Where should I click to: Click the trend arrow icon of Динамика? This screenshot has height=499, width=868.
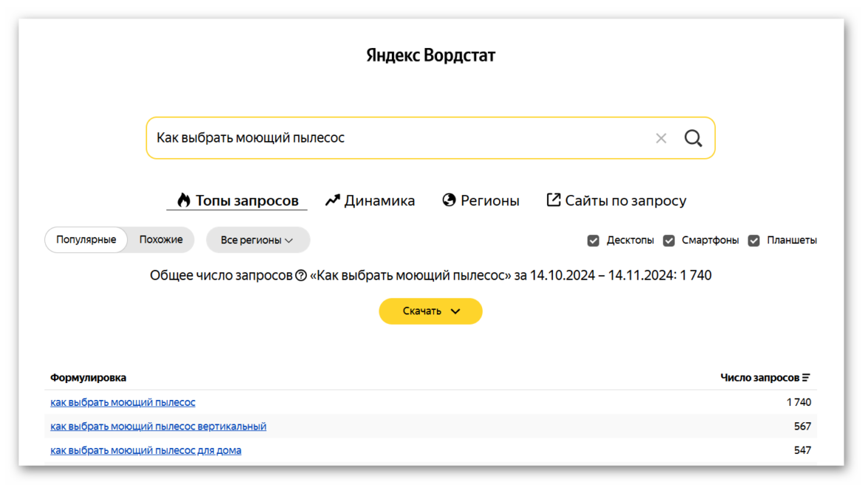(332, 201)
